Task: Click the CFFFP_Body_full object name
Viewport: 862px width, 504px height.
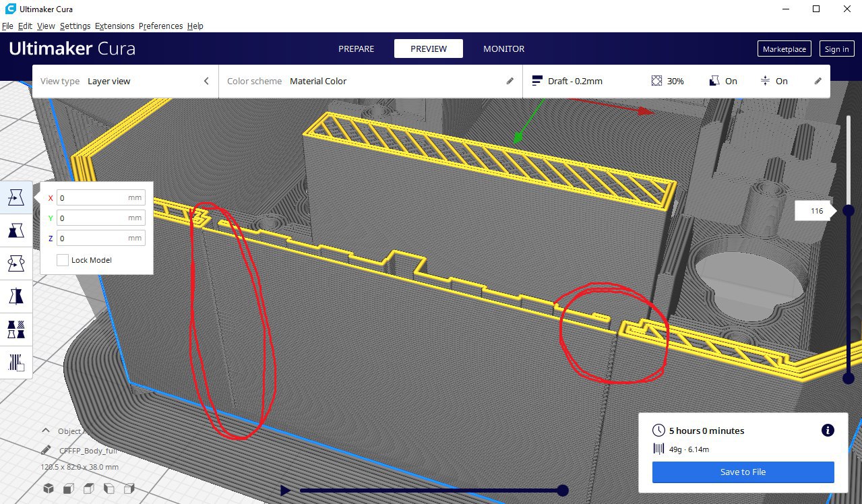Action: (x=88, y=450)
